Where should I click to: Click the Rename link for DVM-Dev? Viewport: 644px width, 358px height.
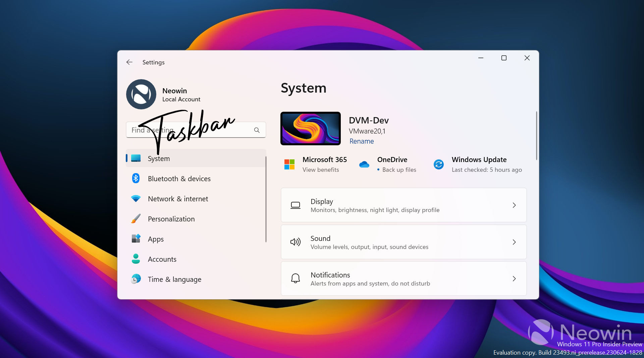click(x=361, y=141)
